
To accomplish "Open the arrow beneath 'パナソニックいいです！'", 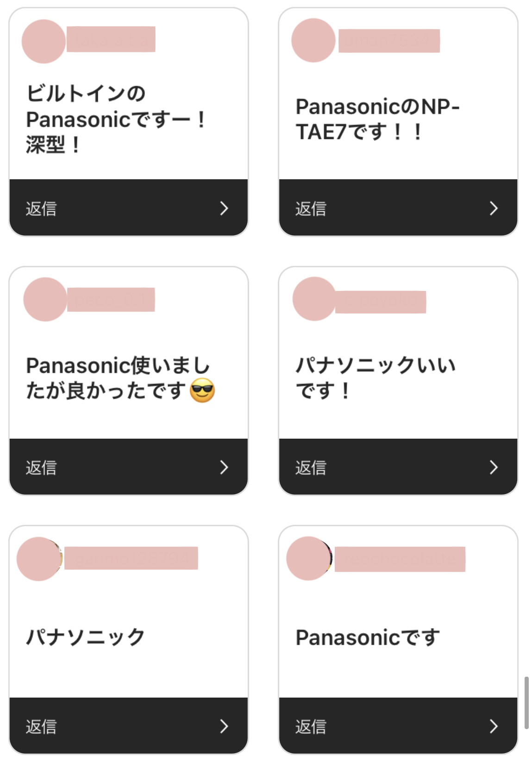I will point(494,467).
